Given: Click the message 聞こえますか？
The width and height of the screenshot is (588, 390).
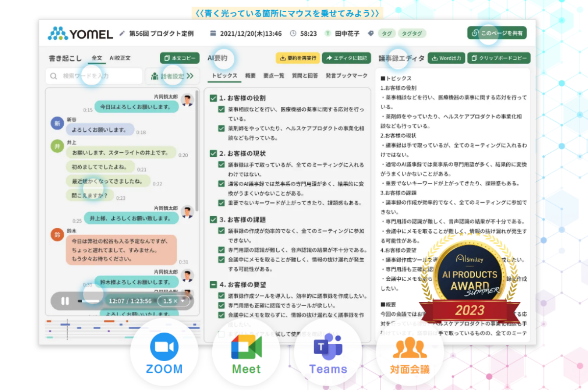Looking at the screenshot, I should (x=90, y=195).
